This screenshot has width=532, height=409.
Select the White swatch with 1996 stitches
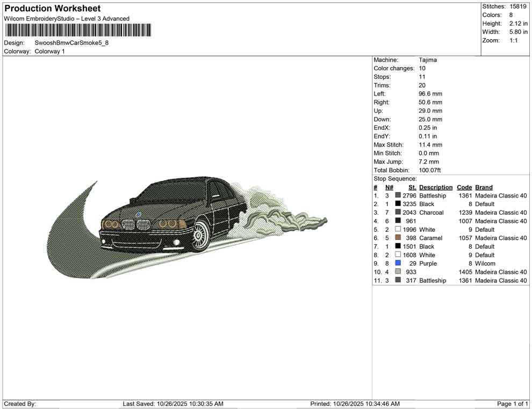(x=398, y=230)
